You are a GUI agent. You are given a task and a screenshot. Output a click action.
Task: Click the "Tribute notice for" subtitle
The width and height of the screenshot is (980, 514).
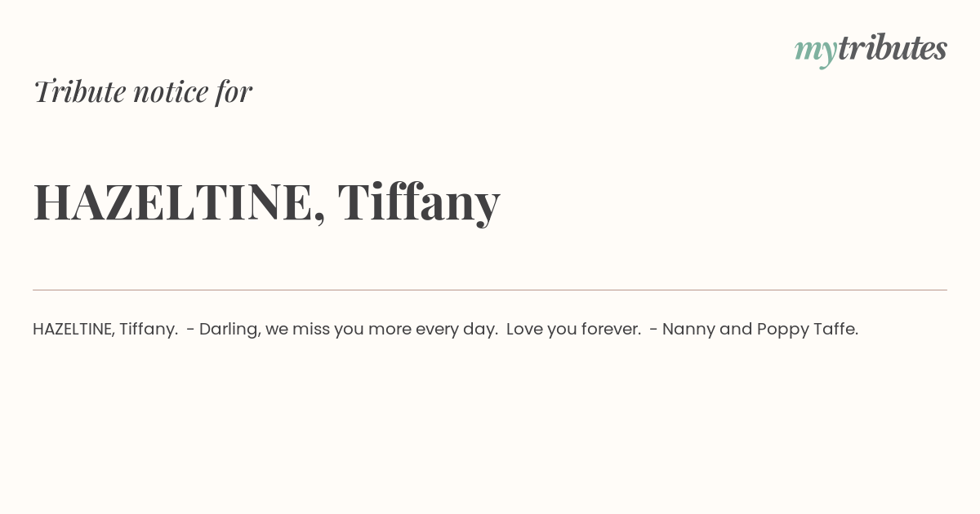point(143,92)
